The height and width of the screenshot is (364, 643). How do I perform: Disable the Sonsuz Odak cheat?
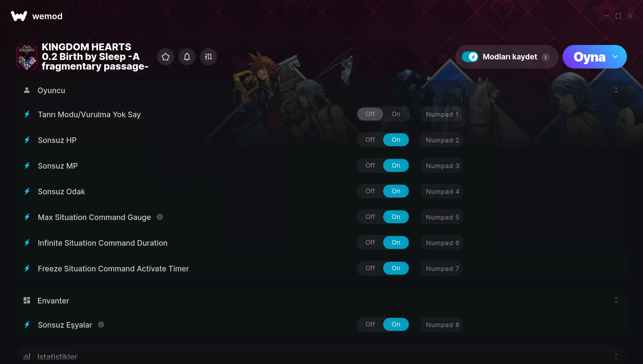[370, 191]
